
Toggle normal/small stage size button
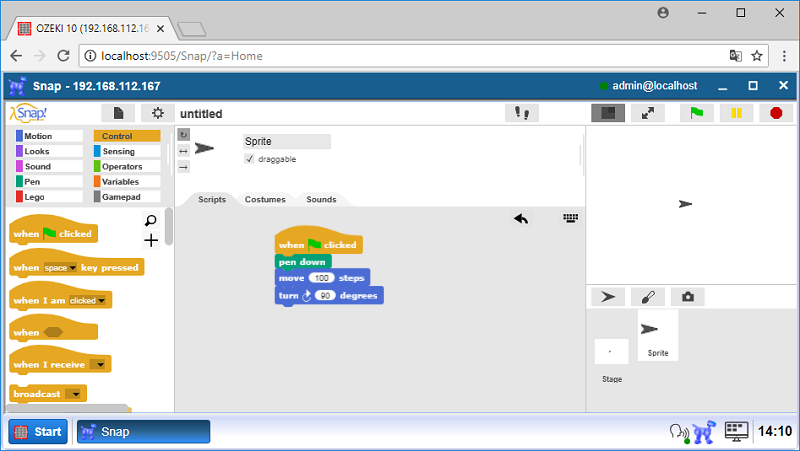[608, 113]
